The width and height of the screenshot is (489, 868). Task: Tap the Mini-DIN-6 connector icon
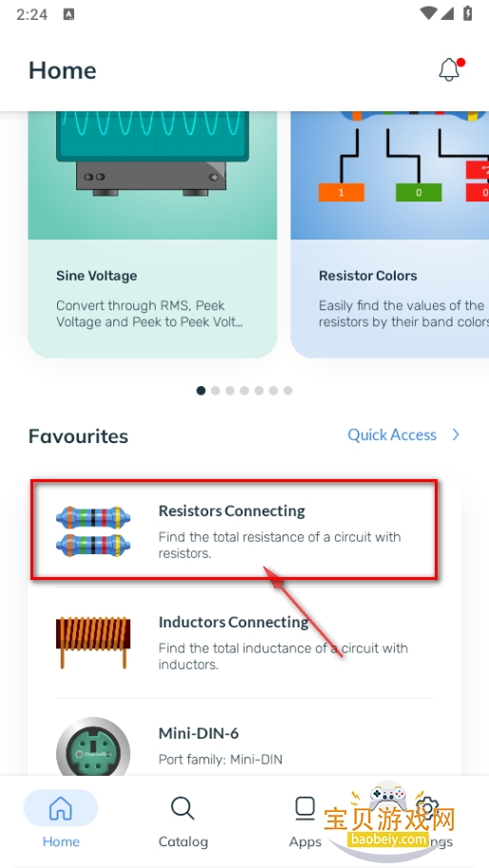93,747
